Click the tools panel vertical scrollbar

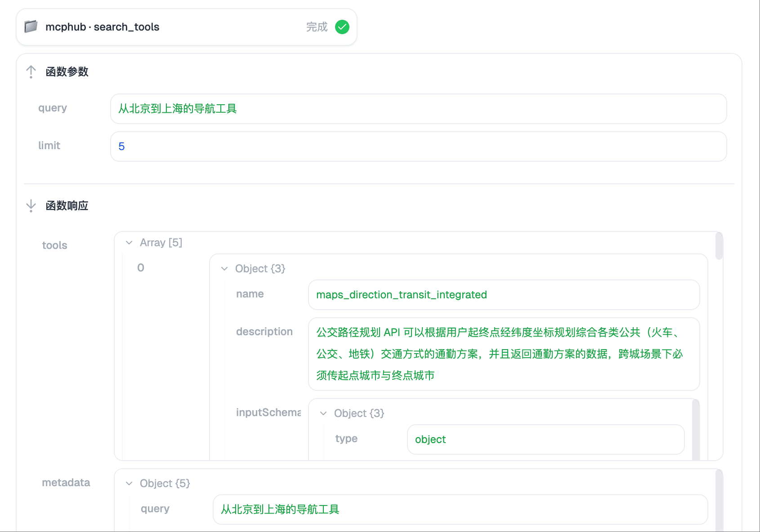(x=719, y=246)
